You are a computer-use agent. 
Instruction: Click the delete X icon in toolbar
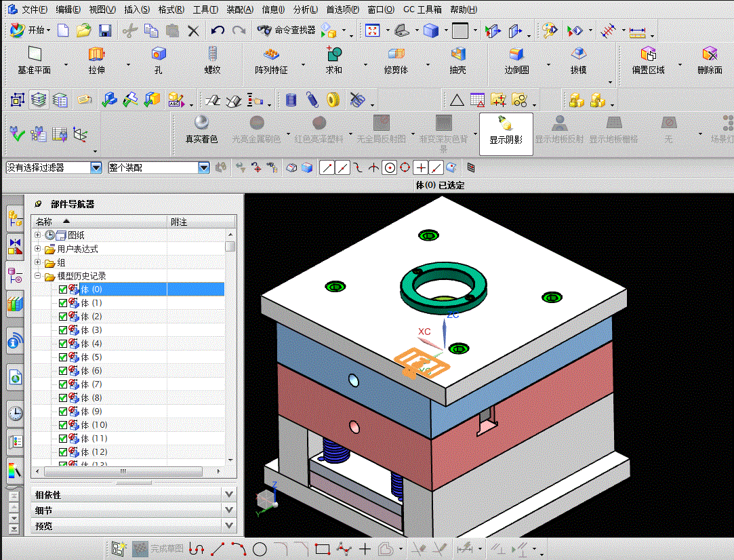193,31
